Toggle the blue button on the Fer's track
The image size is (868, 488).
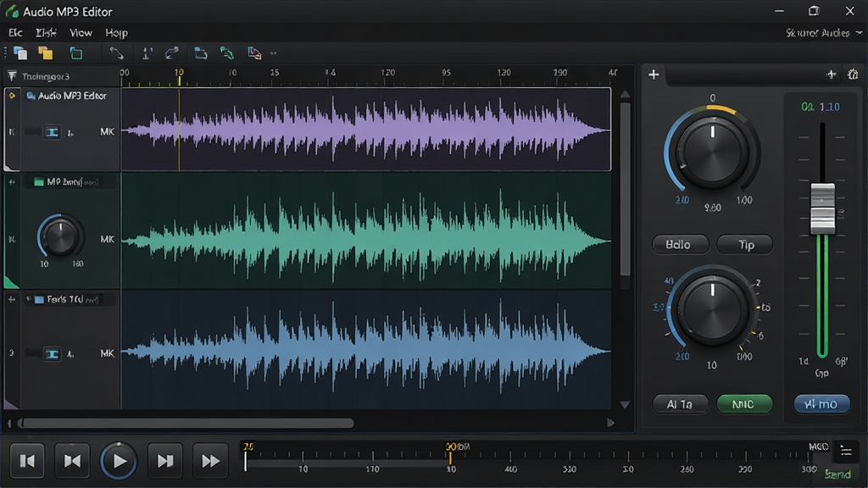coord(52,354)
